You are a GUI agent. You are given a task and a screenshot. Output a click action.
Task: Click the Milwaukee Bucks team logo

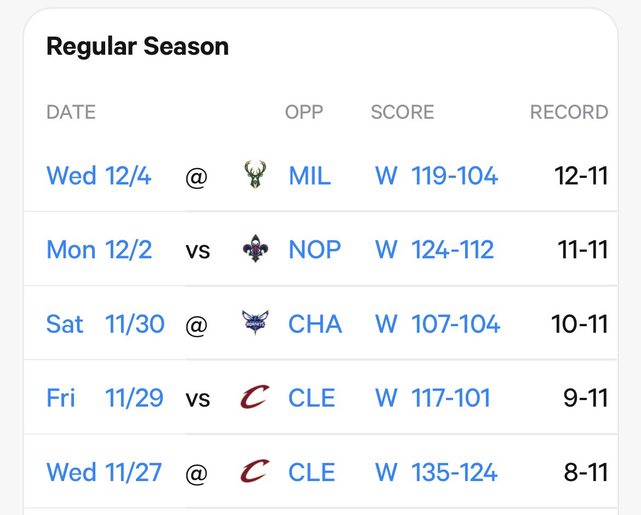click(x=256, y=176)
